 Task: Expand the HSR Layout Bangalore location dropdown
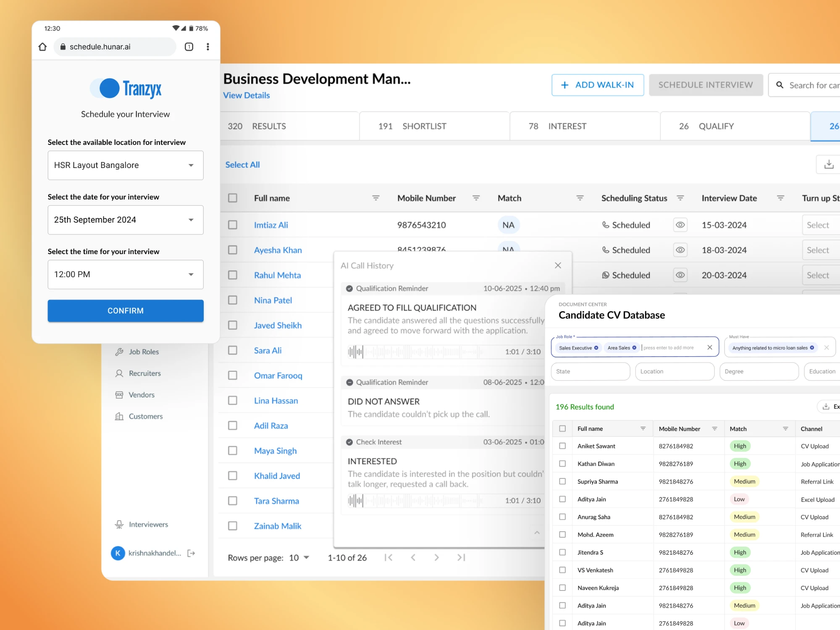click(126, 165)
